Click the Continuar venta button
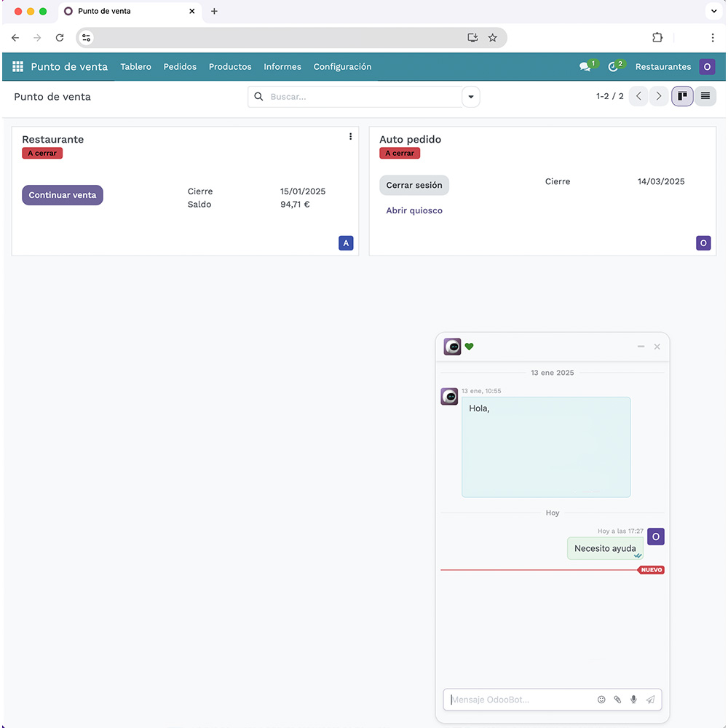Screen dimensions: 728x728 tap(63, 195)
